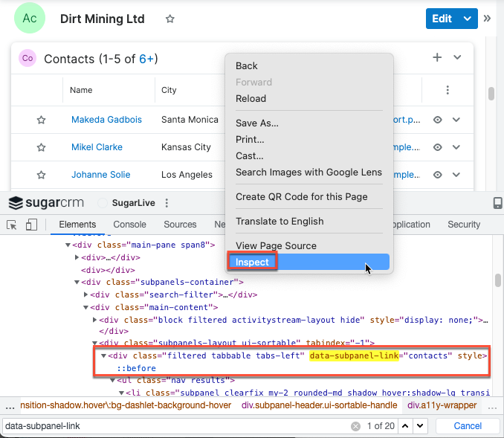The height and width of the screenshot is (438, 504).
Task: Open the dropdown arrow next to Edit
Action: (468, 19)
